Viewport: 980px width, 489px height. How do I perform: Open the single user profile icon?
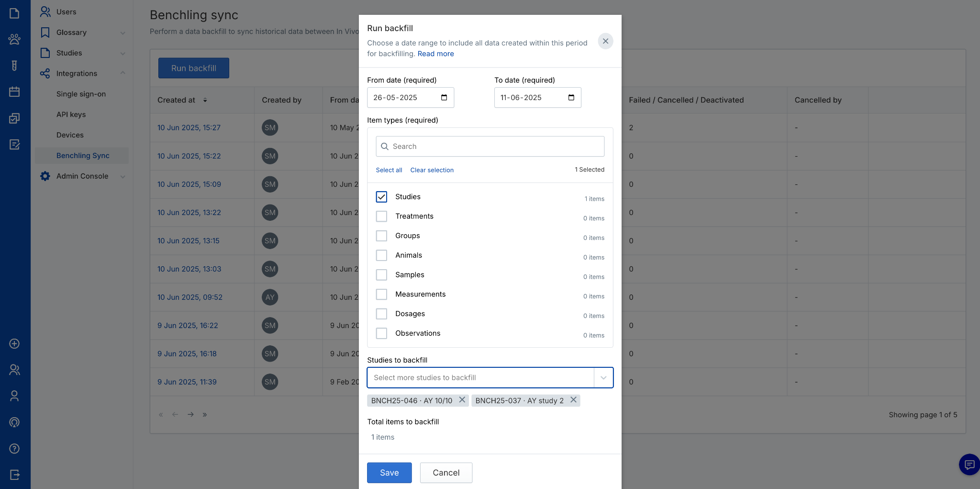pyautogui.click(x=14, y=396)
